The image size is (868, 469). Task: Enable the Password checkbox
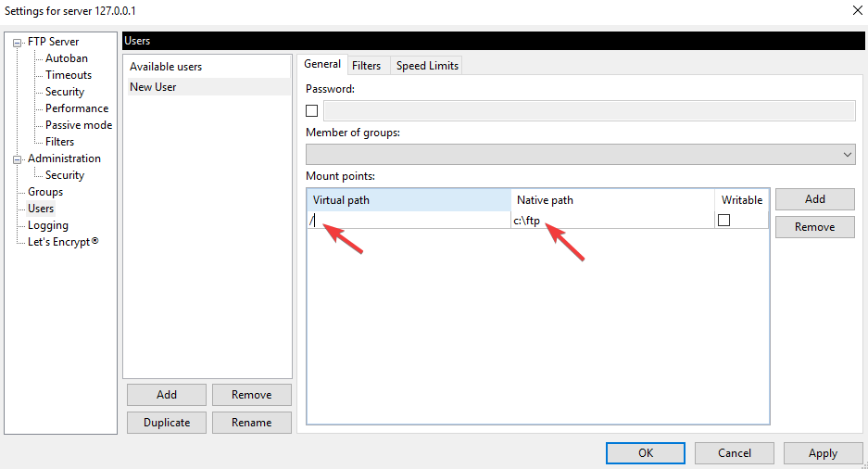(311, 110)
